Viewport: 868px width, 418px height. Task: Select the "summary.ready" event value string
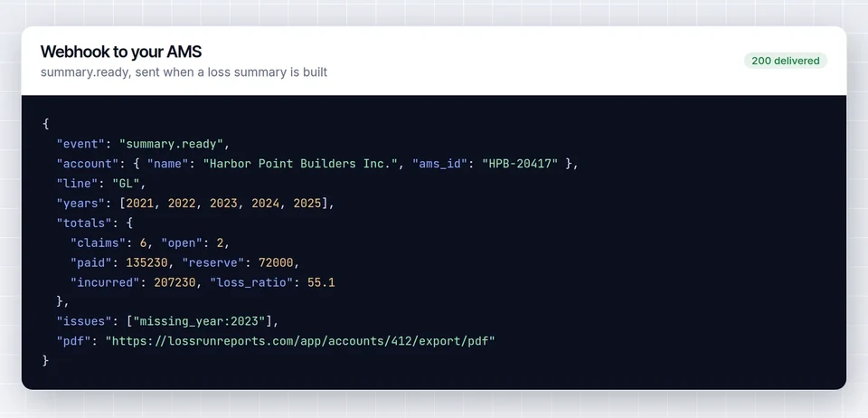[x=171, y=144]
